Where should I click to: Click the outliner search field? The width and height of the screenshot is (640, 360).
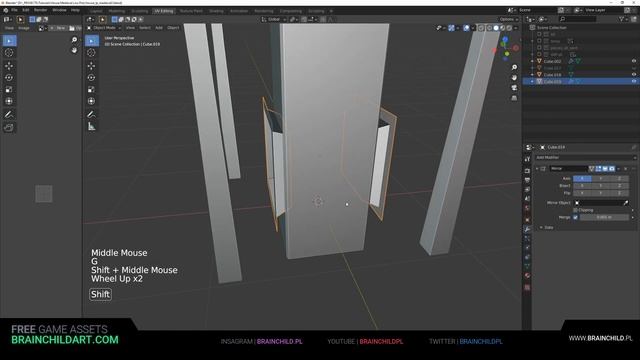tap(578, 19)
